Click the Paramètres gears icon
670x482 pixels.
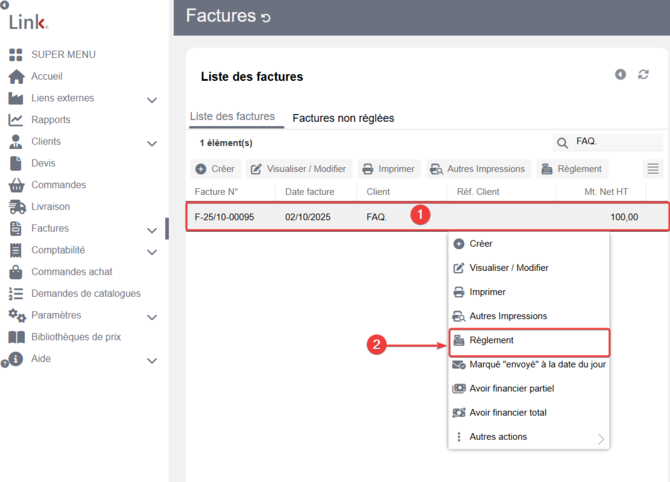17,316
